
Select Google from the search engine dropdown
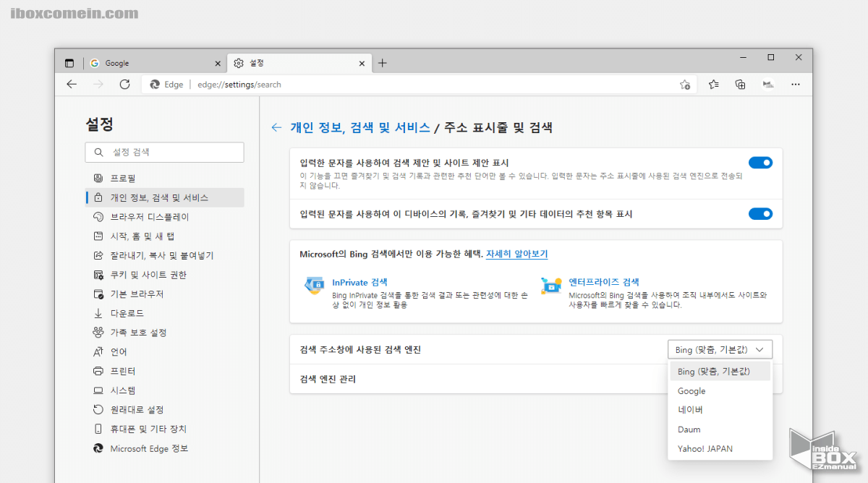point(691,390)
